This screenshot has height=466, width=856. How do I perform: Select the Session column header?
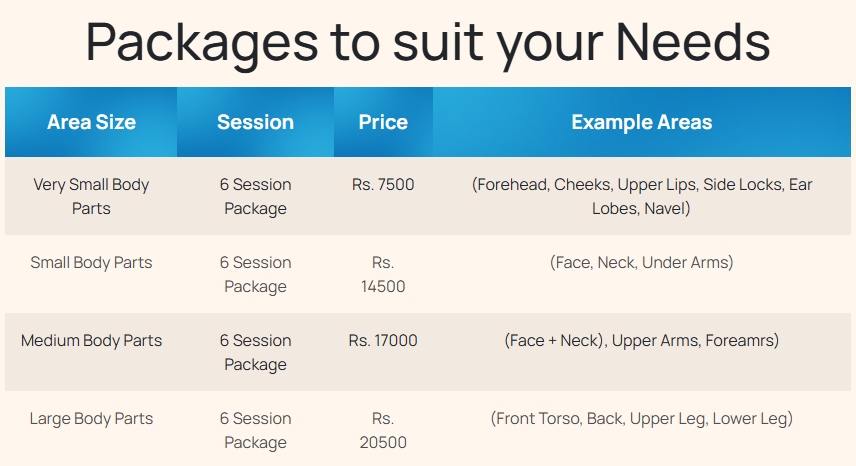255,122
